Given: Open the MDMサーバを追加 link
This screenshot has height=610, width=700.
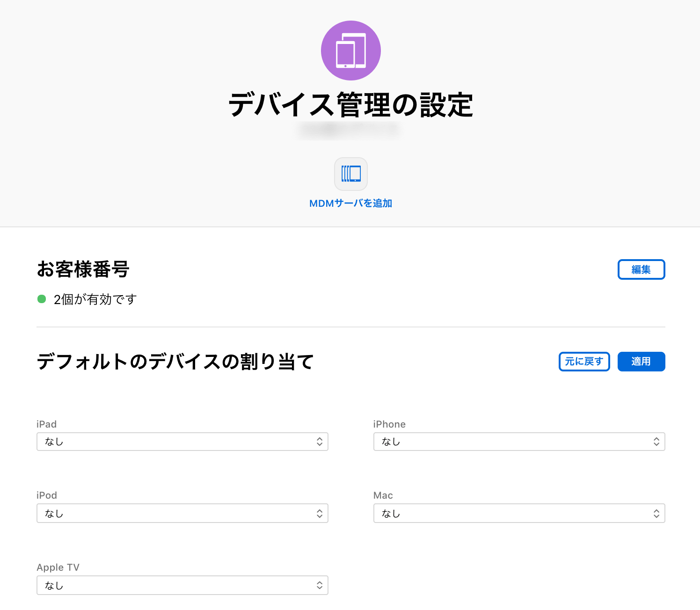Looking at the screenshot, I should pyautogui.click(x=351, y=203).
